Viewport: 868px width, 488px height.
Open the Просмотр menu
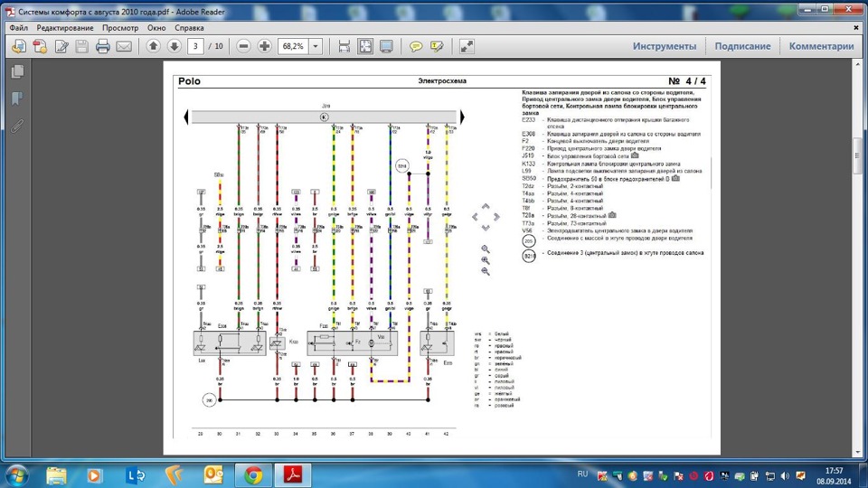[120, 28]
